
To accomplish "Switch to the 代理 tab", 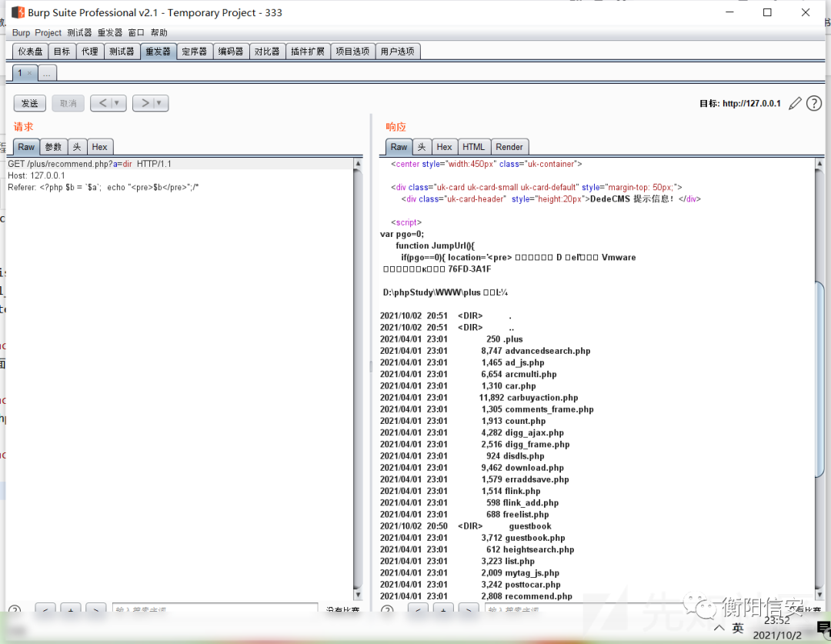I will click(89, 52).
